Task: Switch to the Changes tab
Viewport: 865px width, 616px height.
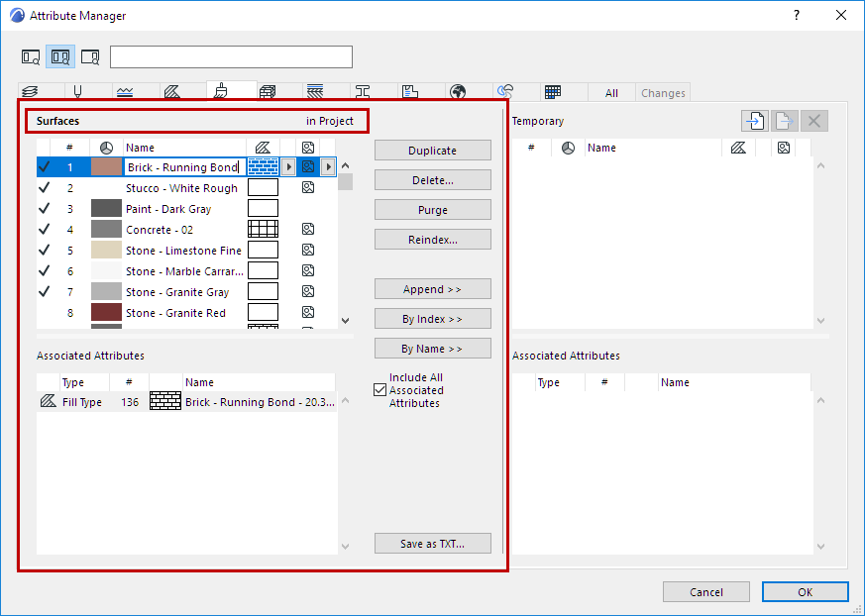Action: (x=663, y=93)
